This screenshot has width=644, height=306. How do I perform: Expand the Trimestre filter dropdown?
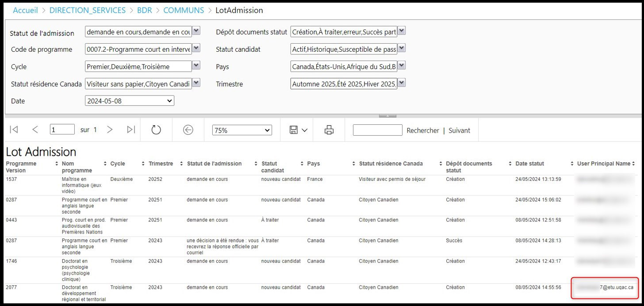[402, 83]
